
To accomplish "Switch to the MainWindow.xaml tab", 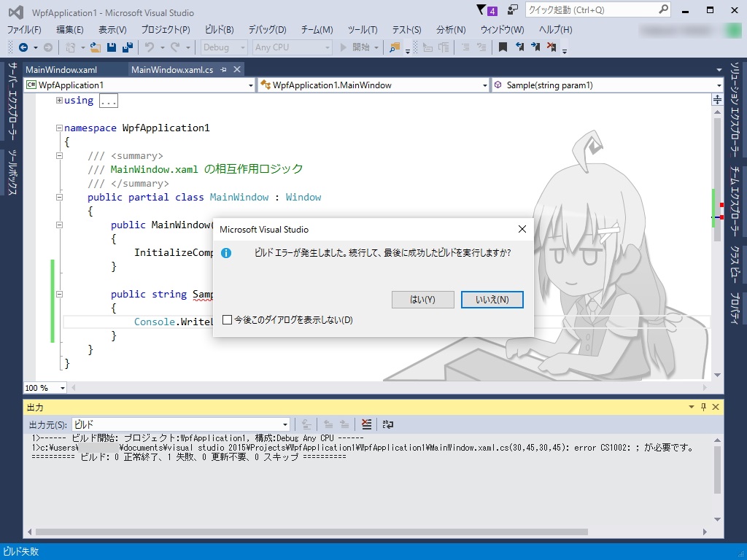I will [61, 70].
